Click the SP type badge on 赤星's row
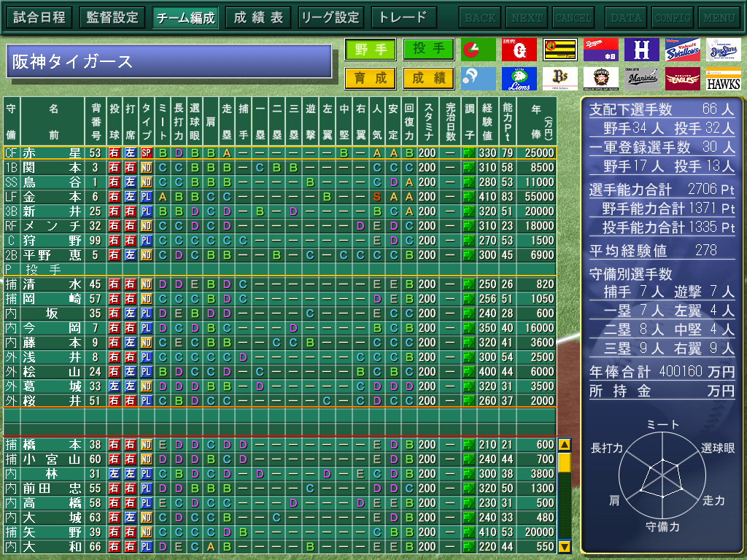Viewport: 747px width, 560px height. pyautogui.click(x=146, y=153)
